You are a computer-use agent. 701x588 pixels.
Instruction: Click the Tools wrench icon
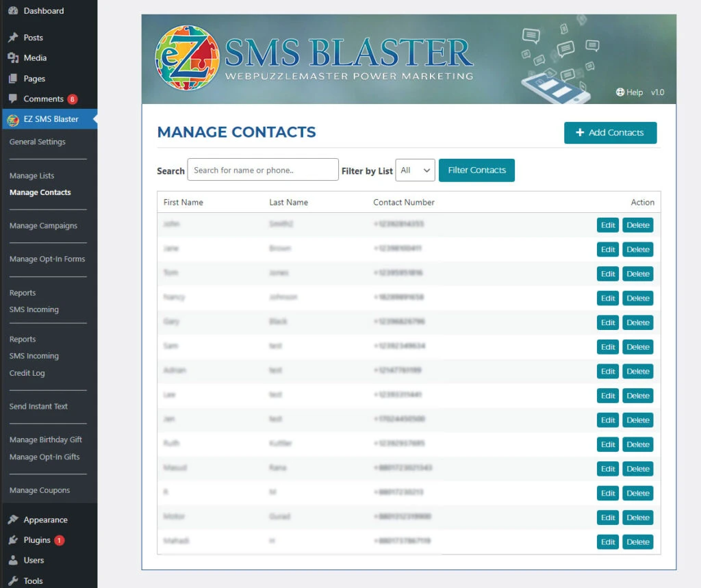click(x=13, y=580)
